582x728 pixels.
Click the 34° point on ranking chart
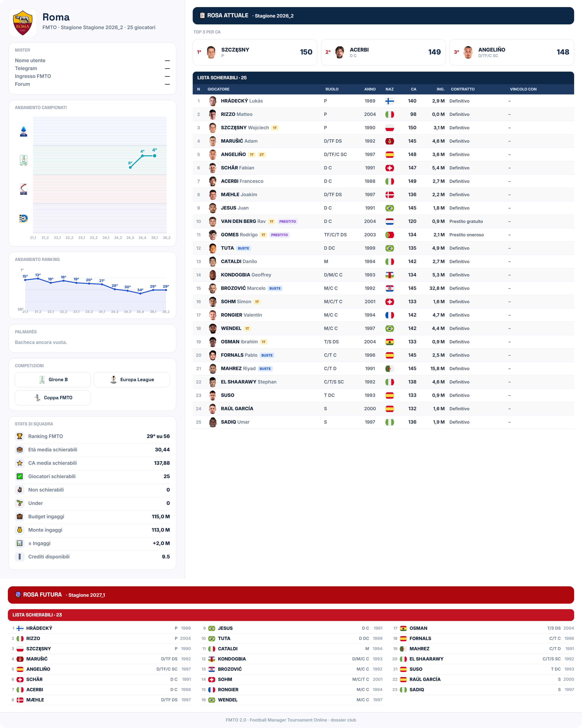click(140, 293)
